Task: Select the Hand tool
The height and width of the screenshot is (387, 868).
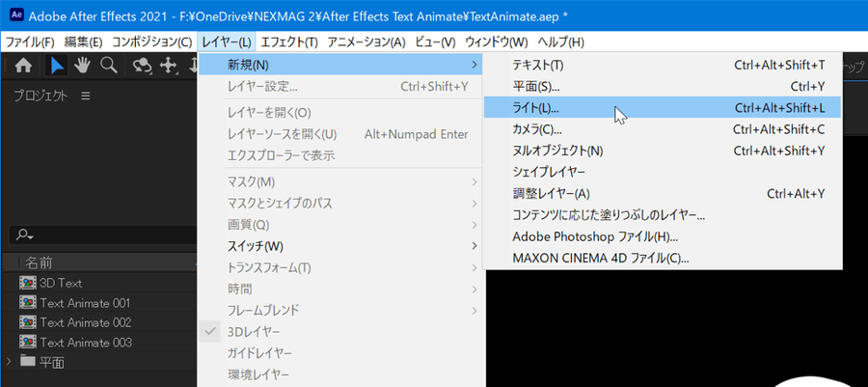Action: coord(83,66)
